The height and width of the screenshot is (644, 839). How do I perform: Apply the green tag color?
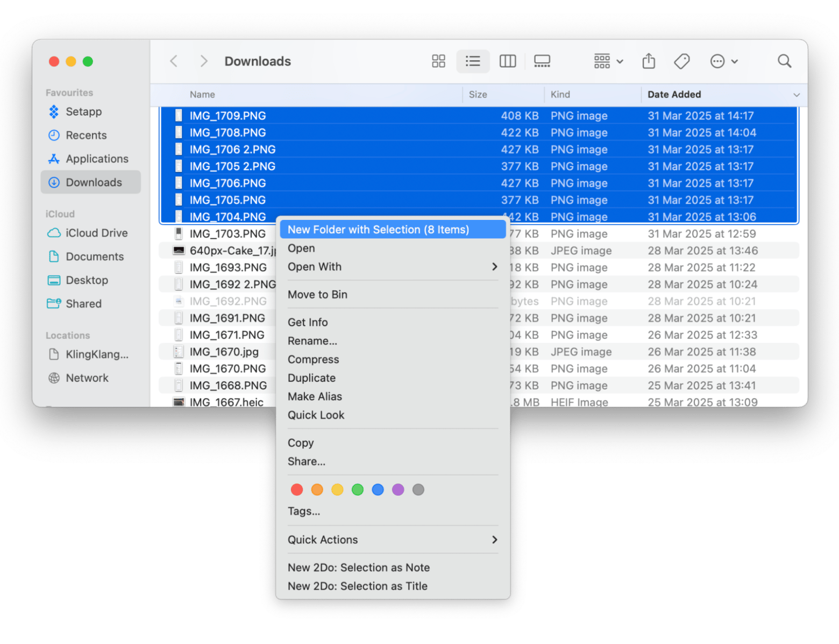357,489
